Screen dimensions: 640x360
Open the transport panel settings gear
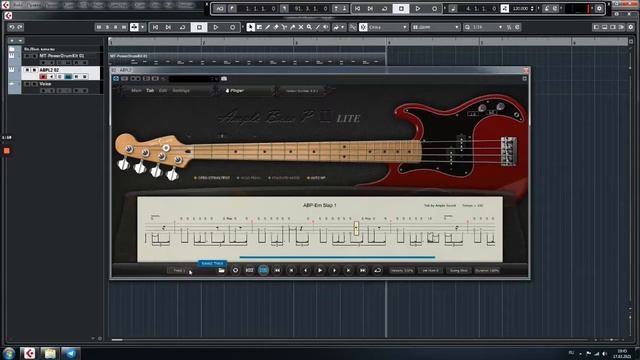tap(599, 9)
